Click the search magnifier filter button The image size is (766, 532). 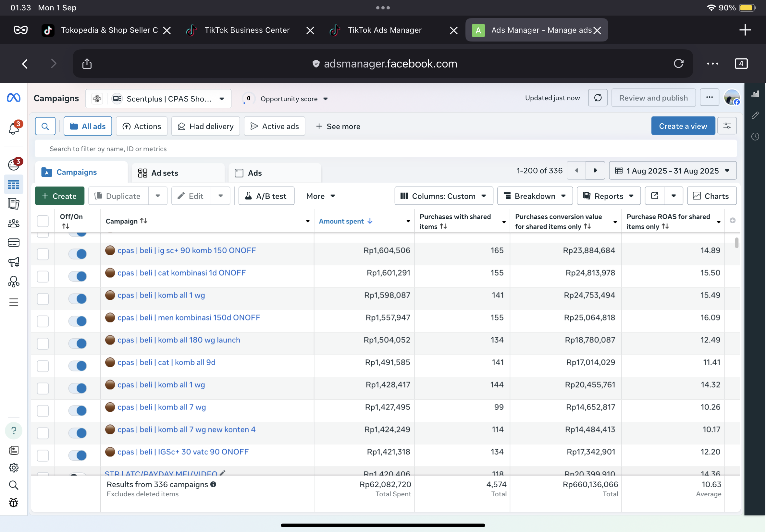[x=45, y=126]
